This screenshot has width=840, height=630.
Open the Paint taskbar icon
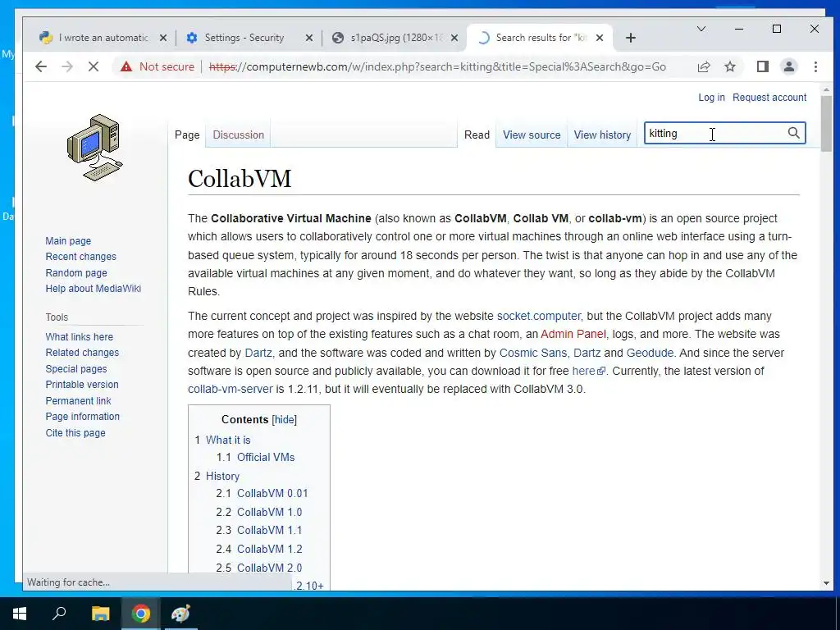pos(181,614)
